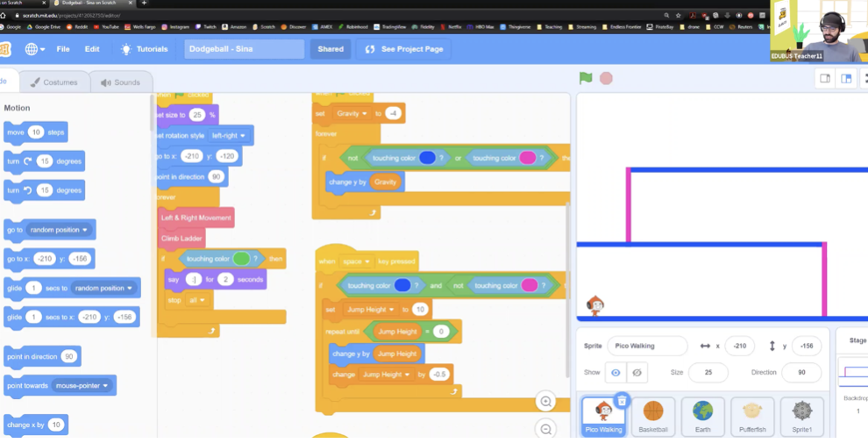
Task: Open go to random position dropdown
Action: (x=59, y=230)
